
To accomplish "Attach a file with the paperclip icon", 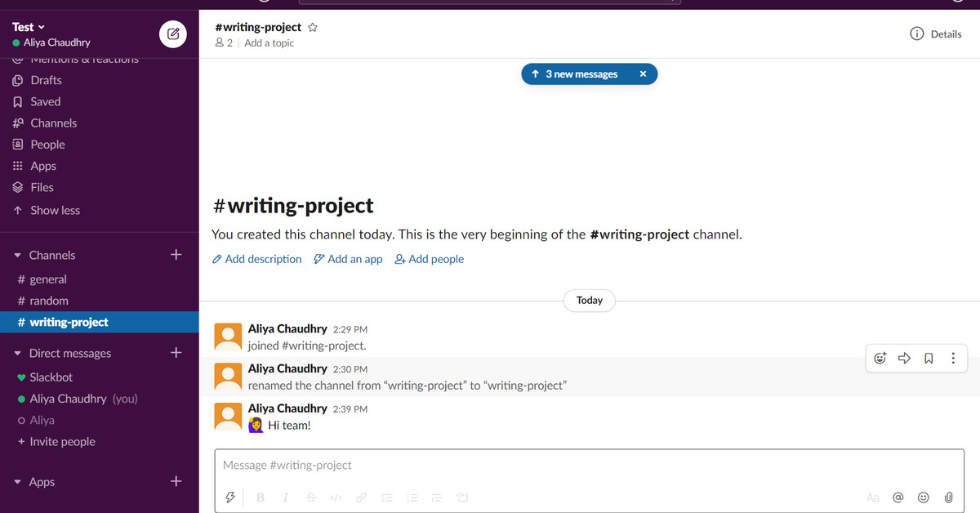I will pyautogui.click(x=948, y=497).
